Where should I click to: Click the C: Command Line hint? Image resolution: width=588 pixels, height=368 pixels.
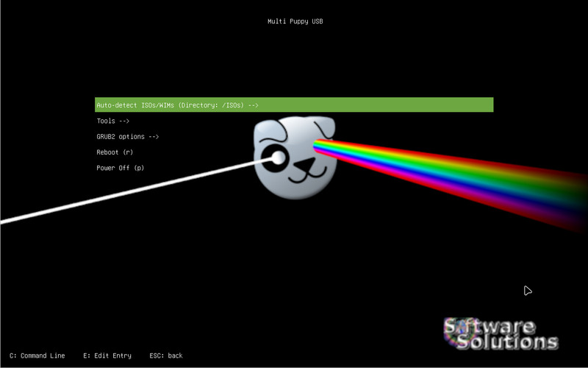(37, 355)
